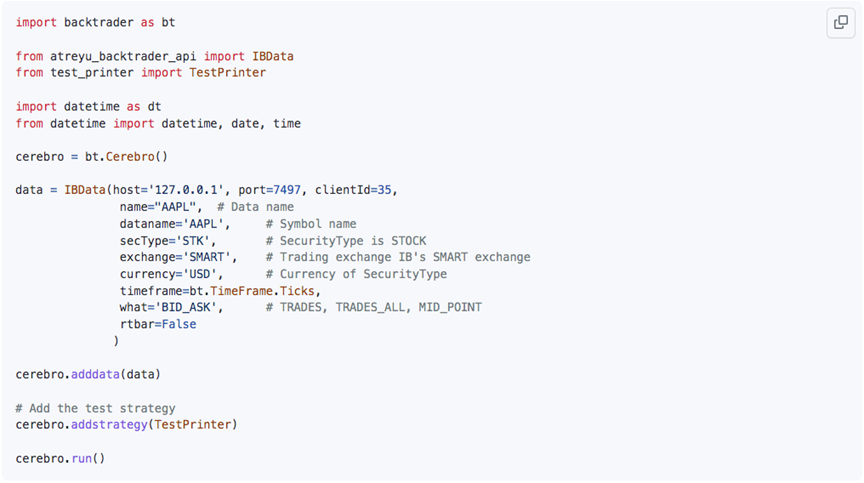This screenshot has width=864, height=483.
Task: Click the name="AAPL" argument
Action: [x=158, y=207]
